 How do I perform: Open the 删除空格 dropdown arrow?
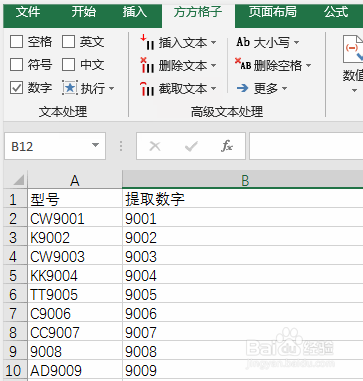(308, 65)
